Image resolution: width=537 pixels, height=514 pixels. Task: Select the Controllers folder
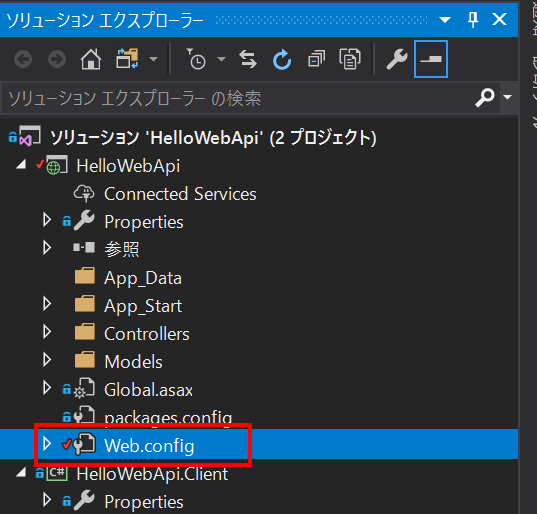(x=147, y=334)
